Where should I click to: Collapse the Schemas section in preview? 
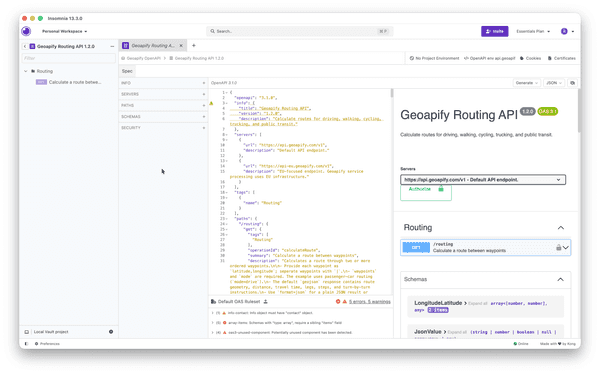point(560,279)
